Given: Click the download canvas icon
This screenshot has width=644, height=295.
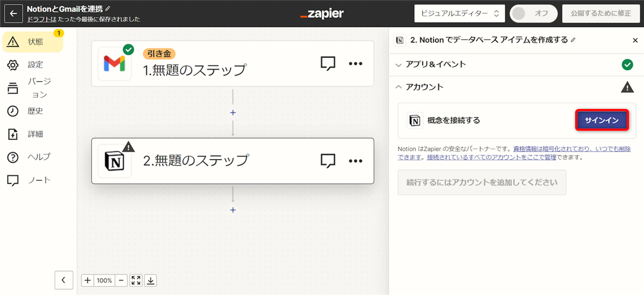Looking at the screenshot, I should [151, 280].
